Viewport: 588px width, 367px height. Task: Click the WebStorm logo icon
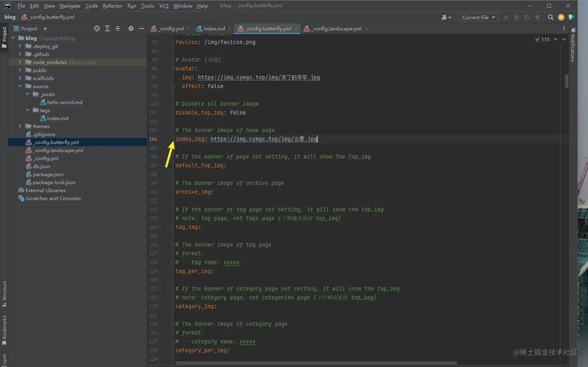click(x=8, y=6)
